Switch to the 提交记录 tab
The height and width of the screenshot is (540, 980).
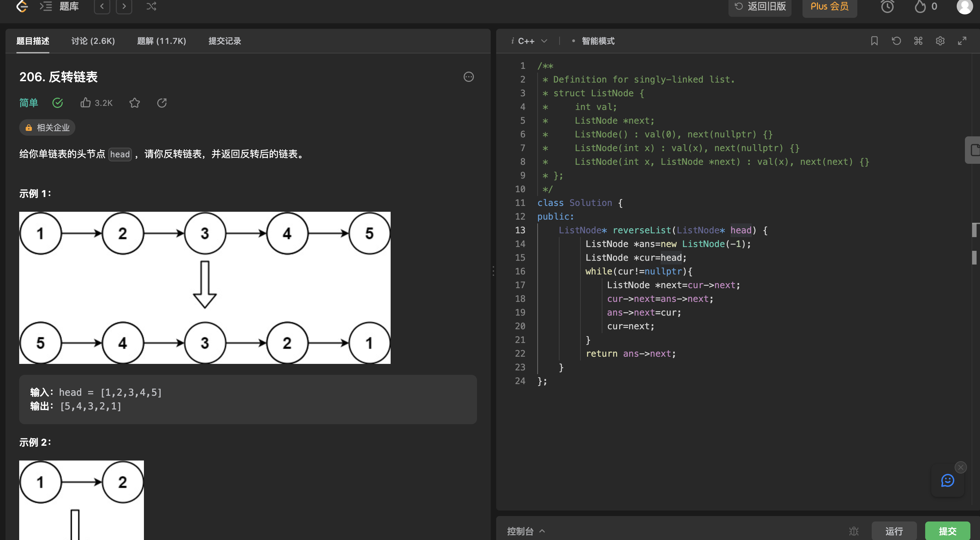click(224, 41)
